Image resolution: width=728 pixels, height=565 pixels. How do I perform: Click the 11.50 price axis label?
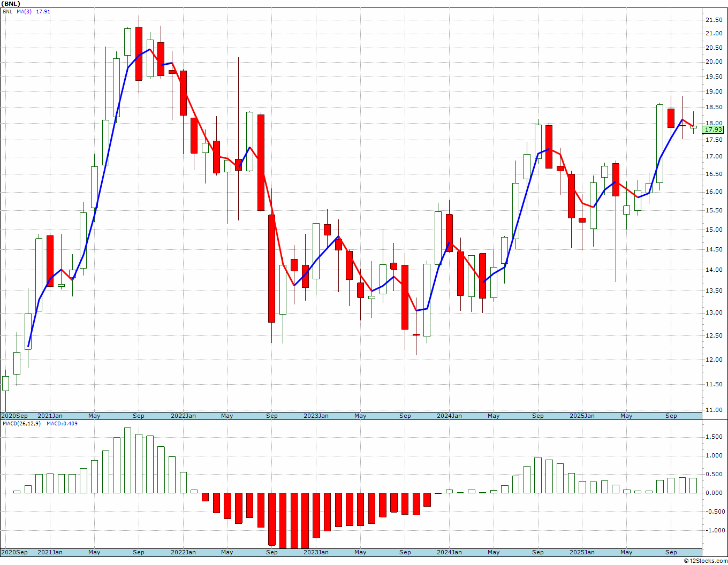pyautogui.click(x=714, y=384)
